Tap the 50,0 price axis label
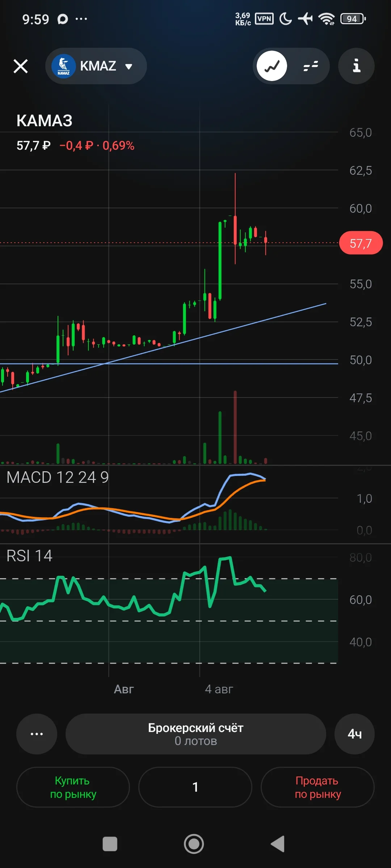 [361, 360]
